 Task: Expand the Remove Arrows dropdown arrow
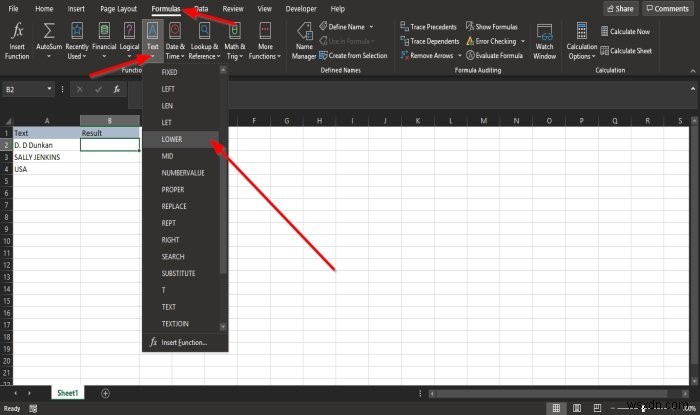pos(459,55)
